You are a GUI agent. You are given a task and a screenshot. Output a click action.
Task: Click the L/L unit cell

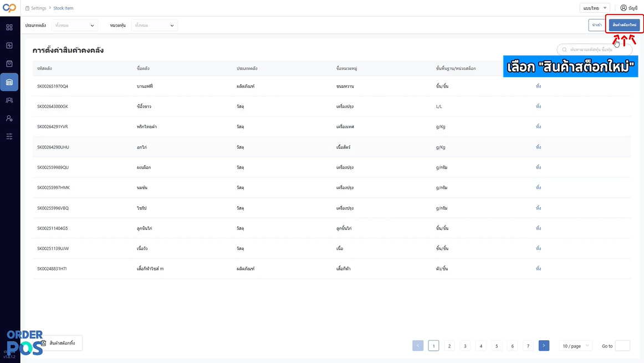(x=439, y=106)
